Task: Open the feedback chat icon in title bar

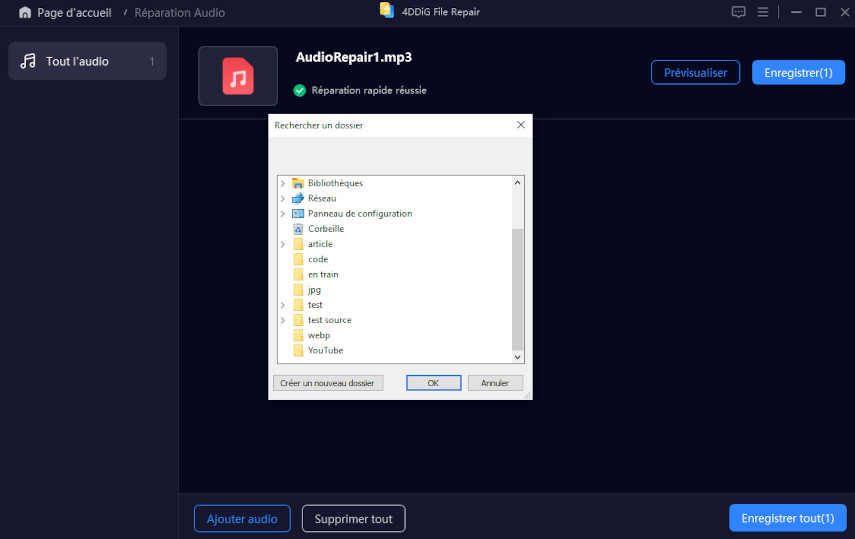Action: click(738, 12)
